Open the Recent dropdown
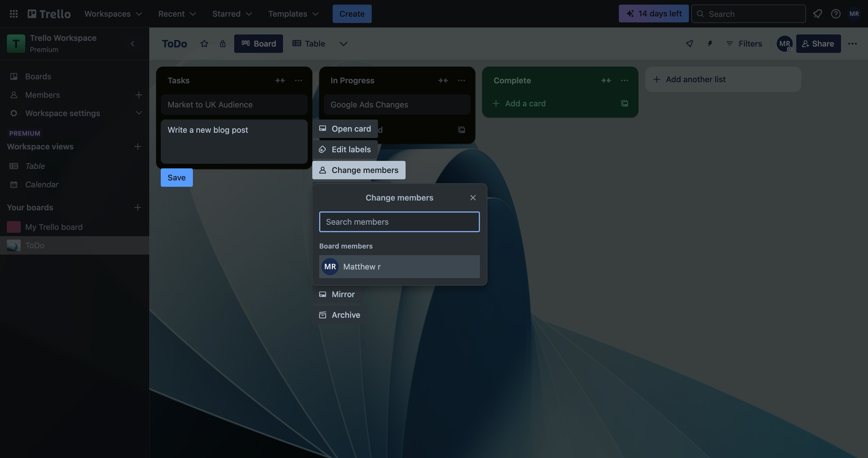Screen dimensions: 868x458 pos(177,14)
